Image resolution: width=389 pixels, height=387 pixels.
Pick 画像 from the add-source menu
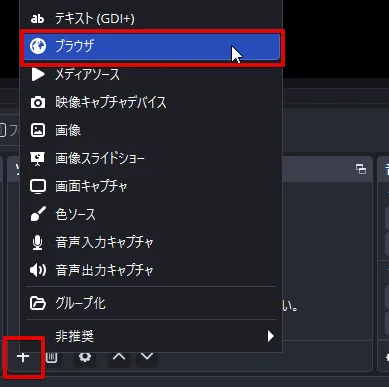pos(151,130)
